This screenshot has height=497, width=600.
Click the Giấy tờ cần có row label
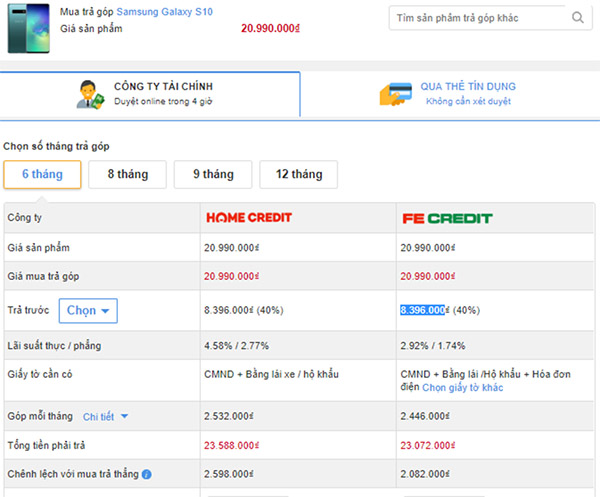click(40, 374)
